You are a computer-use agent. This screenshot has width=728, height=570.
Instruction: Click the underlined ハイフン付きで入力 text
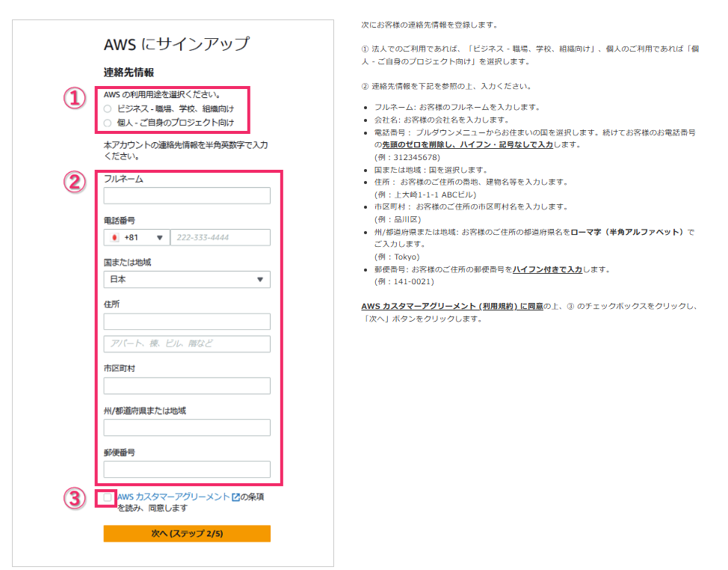click(x=547, y=269)
